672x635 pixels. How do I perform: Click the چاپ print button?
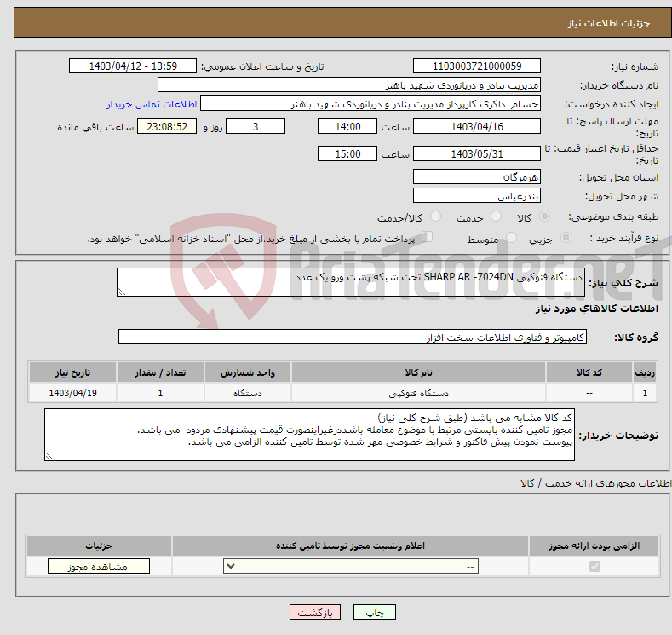(375, 613)
